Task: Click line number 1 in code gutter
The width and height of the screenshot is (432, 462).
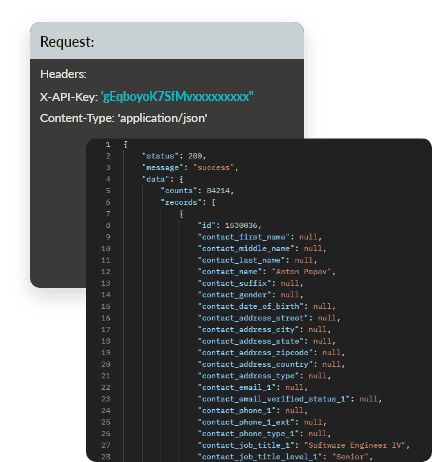Action: coord(108,144)
